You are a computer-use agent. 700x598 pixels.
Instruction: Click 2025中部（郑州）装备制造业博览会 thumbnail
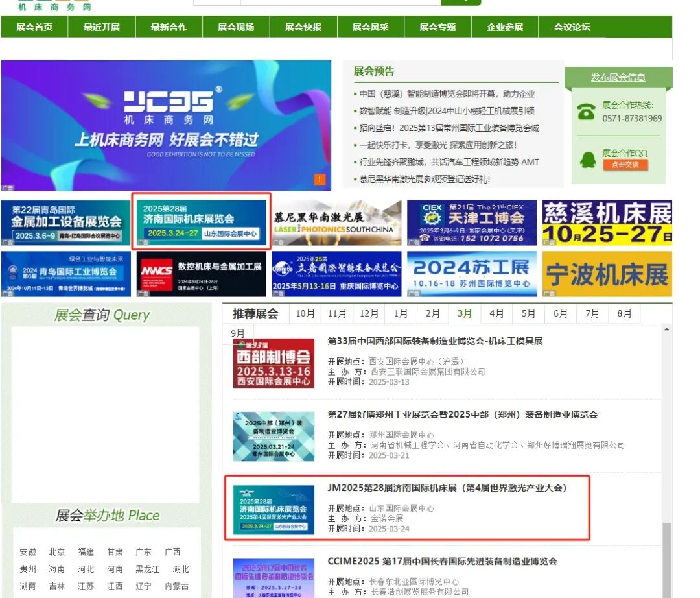pyautogui.click(x=274, y=437)
